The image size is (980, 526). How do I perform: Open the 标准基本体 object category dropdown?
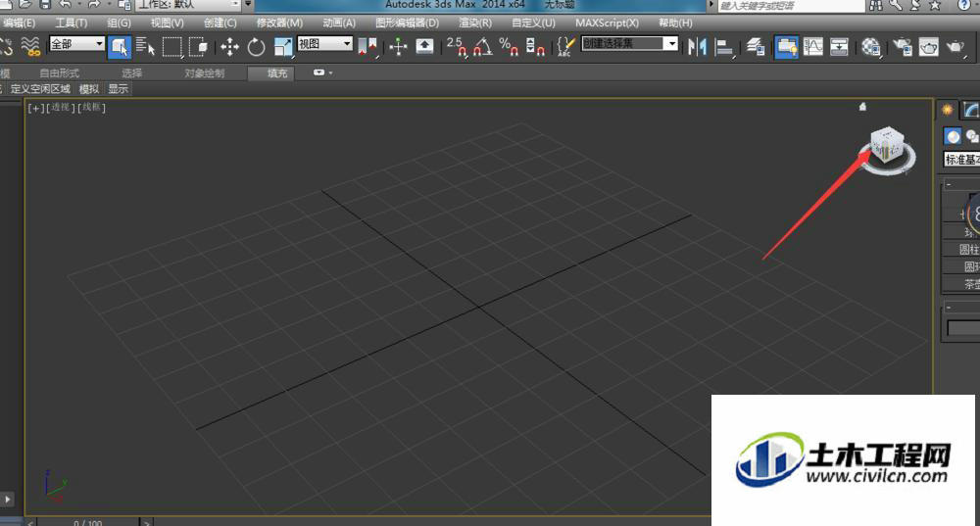pyautogui.click(x=961, y=160)
